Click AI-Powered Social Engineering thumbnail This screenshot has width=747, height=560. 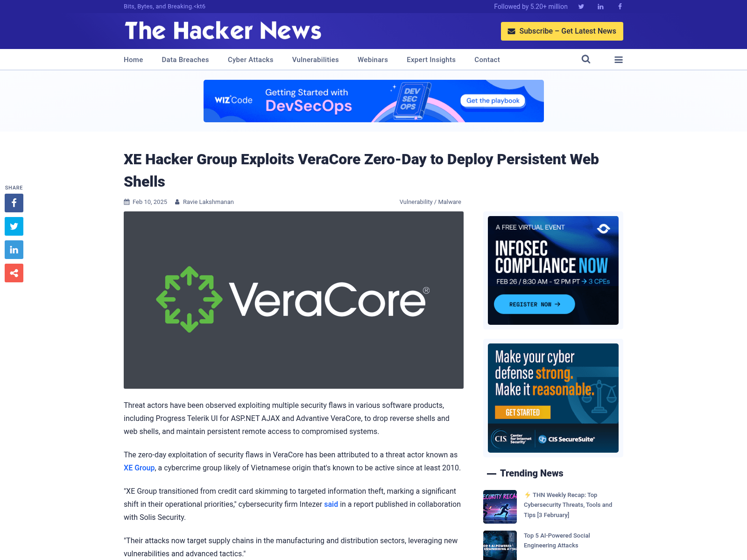pos(500,545)
